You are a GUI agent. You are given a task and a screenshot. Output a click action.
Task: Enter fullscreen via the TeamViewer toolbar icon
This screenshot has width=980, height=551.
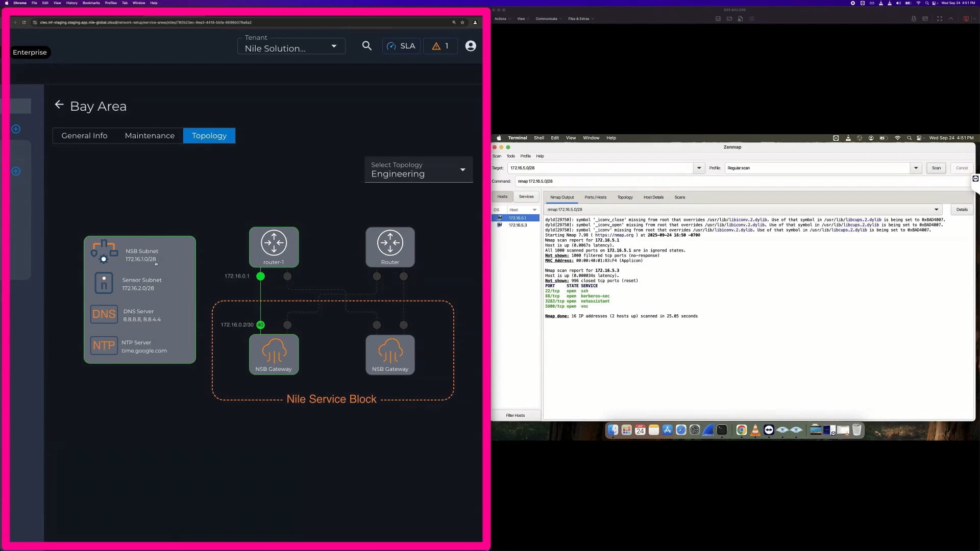point(940,18)
